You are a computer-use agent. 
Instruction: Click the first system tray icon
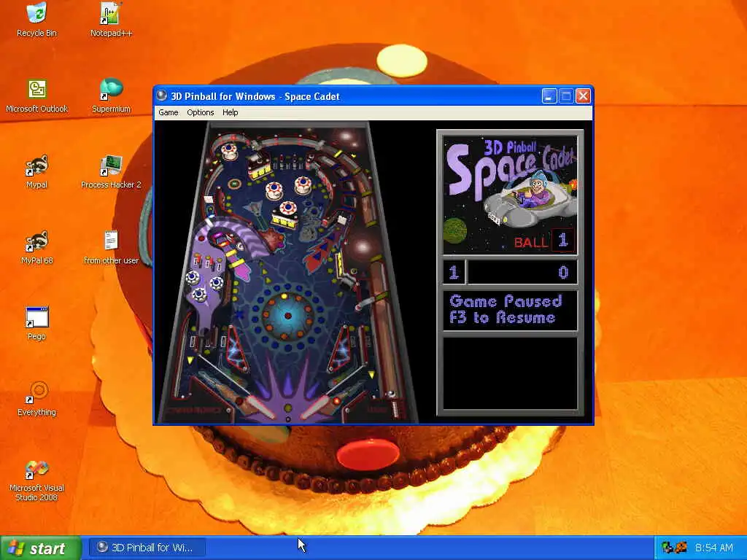pyautogui.click(x=667, y=548)
